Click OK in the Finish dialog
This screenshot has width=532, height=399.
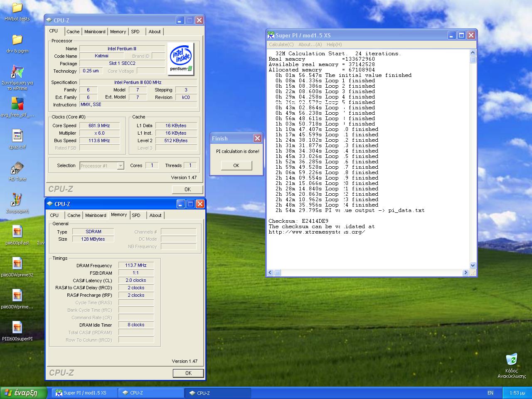click(236, 165)
